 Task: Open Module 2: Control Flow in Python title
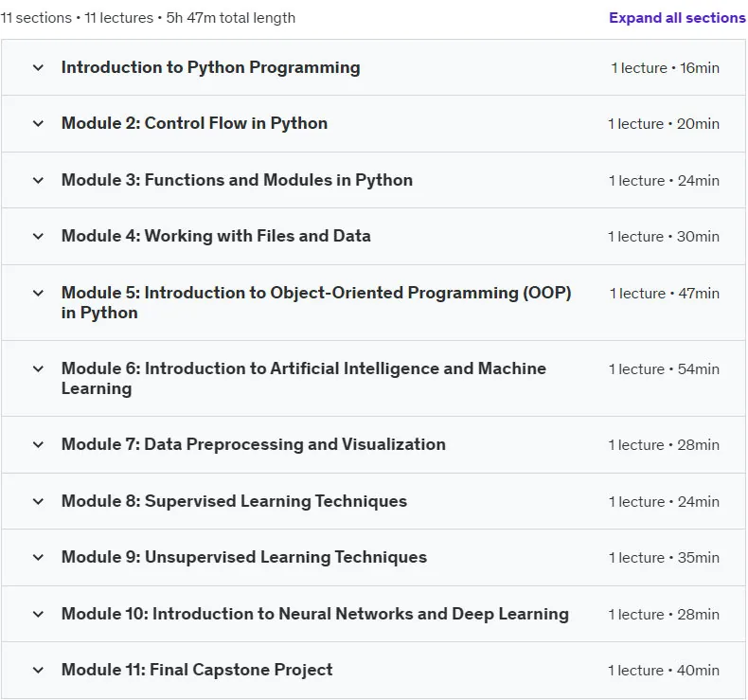(195, 123)
